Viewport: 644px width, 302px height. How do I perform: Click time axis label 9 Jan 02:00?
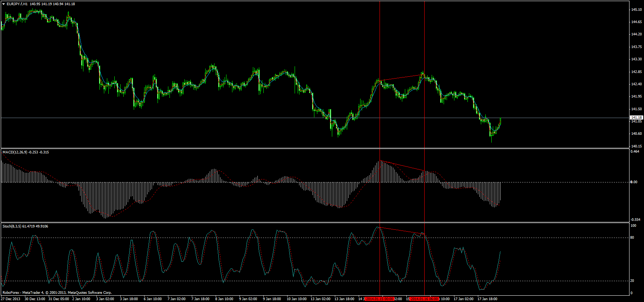(x=248, y=299)
